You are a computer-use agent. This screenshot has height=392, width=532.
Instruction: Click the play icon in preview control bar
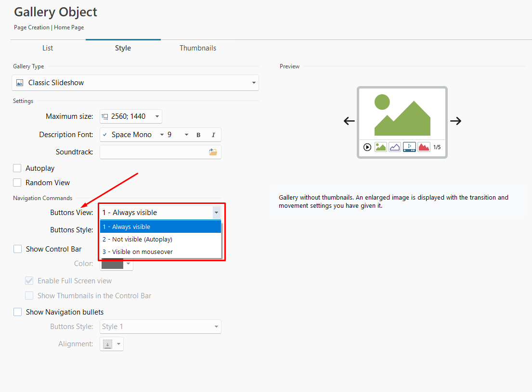(x=367, y=147)
